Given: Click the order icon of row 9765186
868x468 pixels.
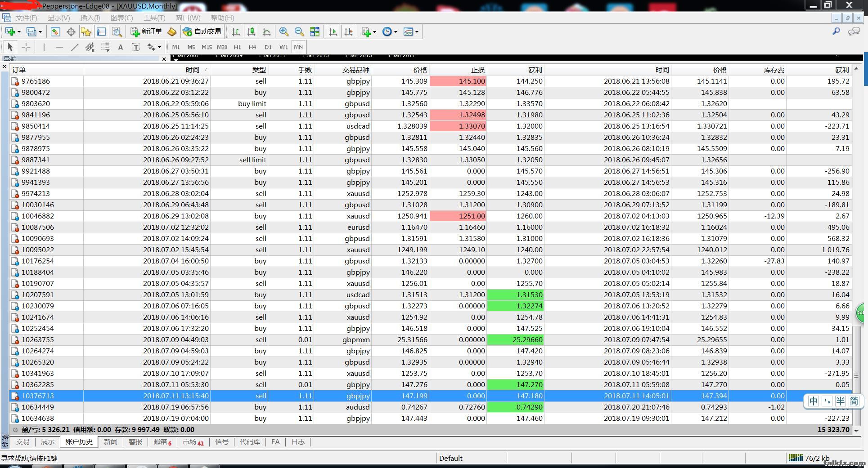Looking at the screenshot, I should (x=15, y=81).
